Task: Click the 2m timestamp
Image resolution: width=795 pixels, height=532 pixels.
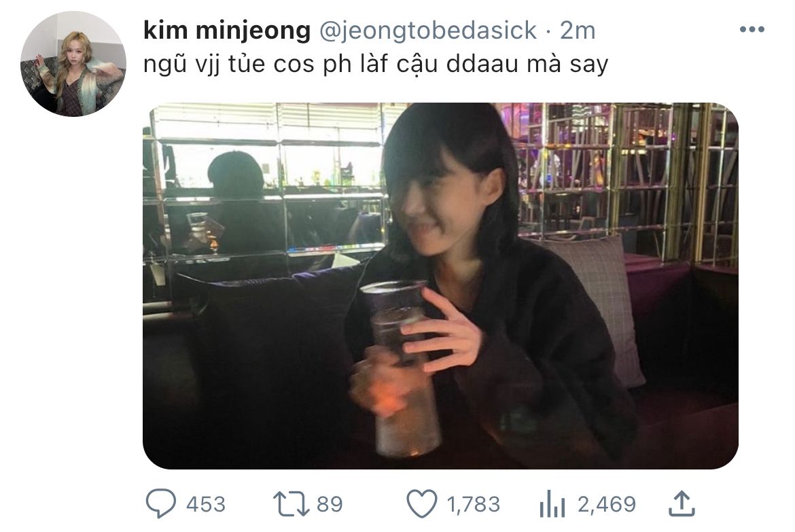Action: coord(578,31)
